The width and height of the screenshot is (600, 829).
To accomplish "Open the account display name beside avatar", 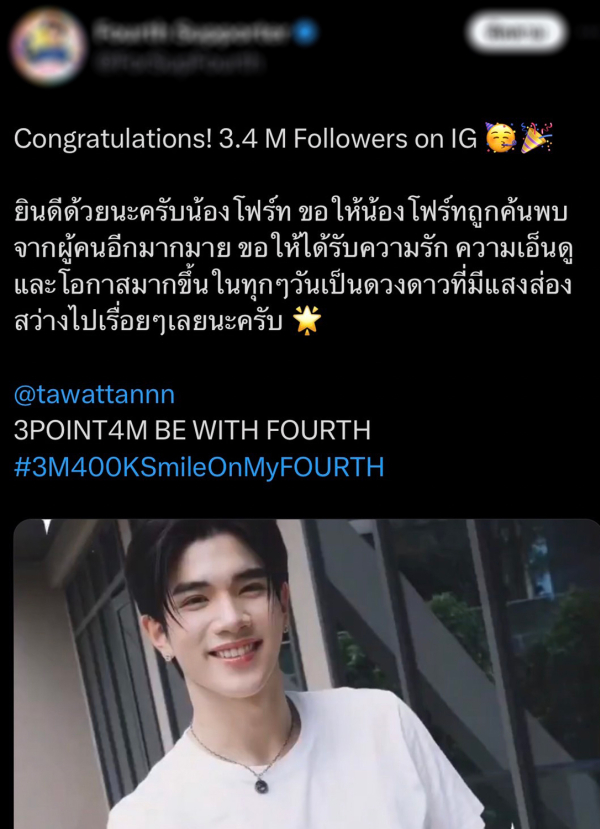I will click(192, 33).
